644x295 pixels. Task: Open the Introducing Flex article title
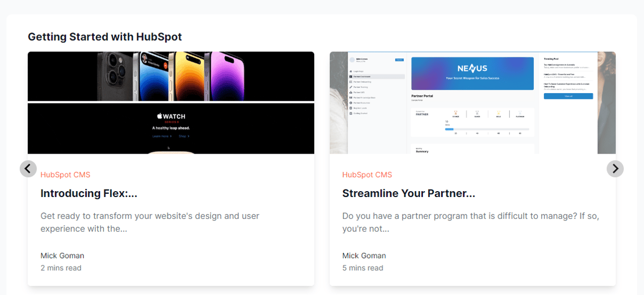click(x=89, y=193)
